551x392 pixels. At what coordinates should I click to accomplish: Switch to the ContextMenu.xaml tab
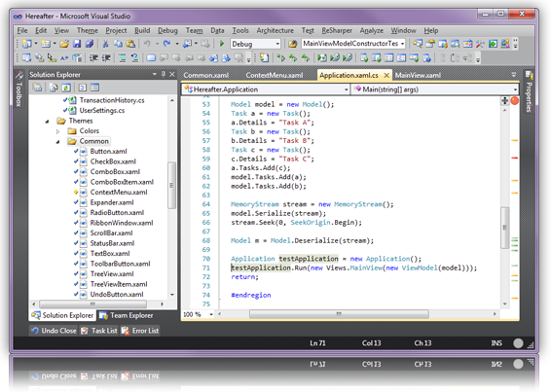[275, 75]
